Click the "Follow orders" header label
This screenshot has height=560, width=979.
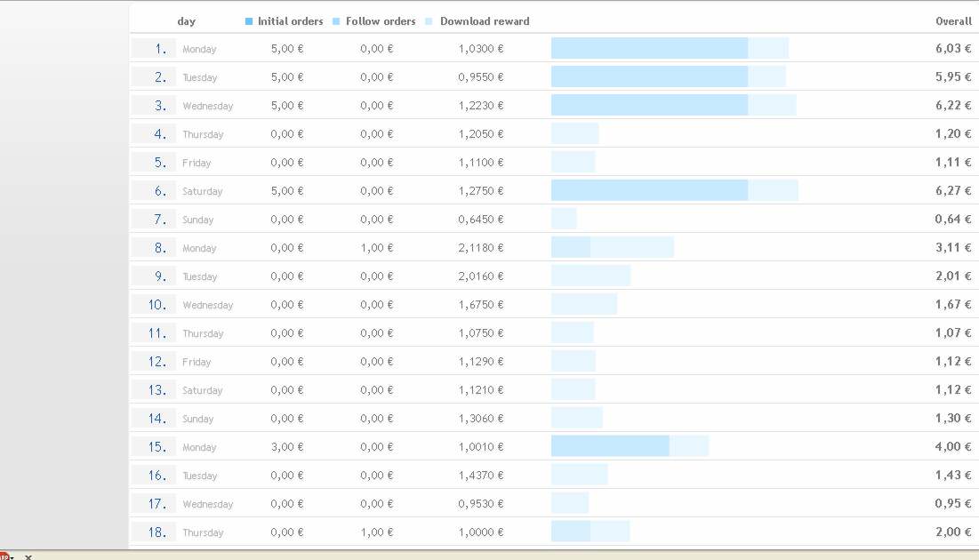tap(381, 21)
